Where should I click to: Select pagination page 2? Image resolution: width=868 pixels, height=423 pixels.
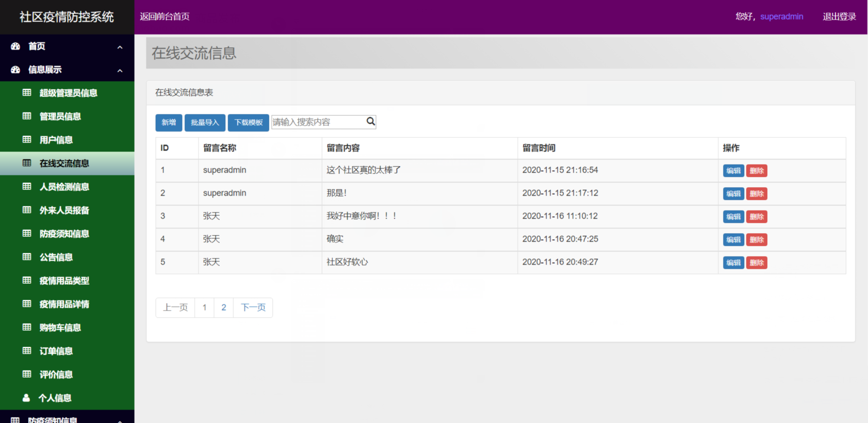click(x=224, y=307)
